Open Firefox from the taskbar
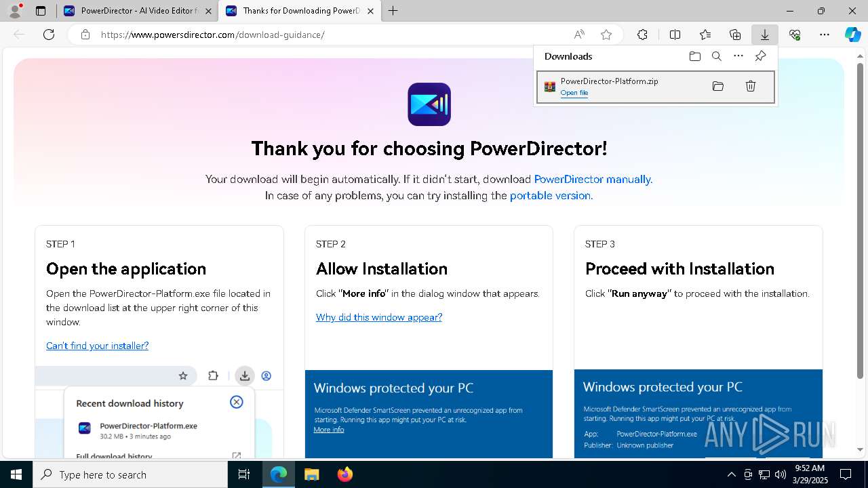The height and width of the screenshot is (488, 868). tap(344, 474)
